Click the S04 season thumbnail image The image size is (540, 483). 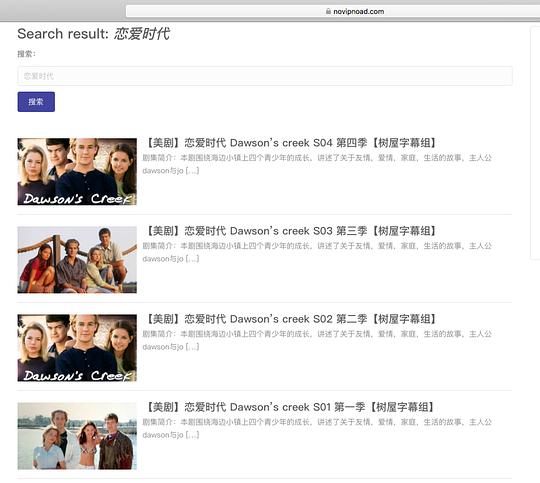pos(77,172)
